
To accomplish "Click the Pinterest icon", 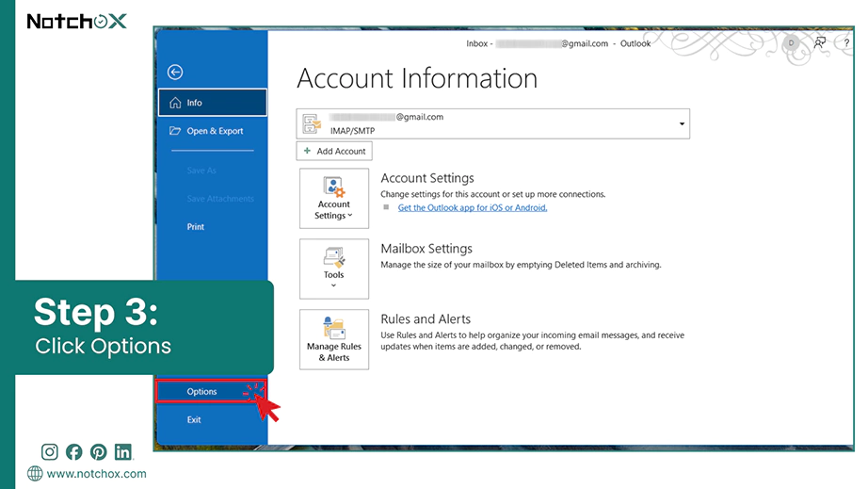I will click(x=99, y=452).
